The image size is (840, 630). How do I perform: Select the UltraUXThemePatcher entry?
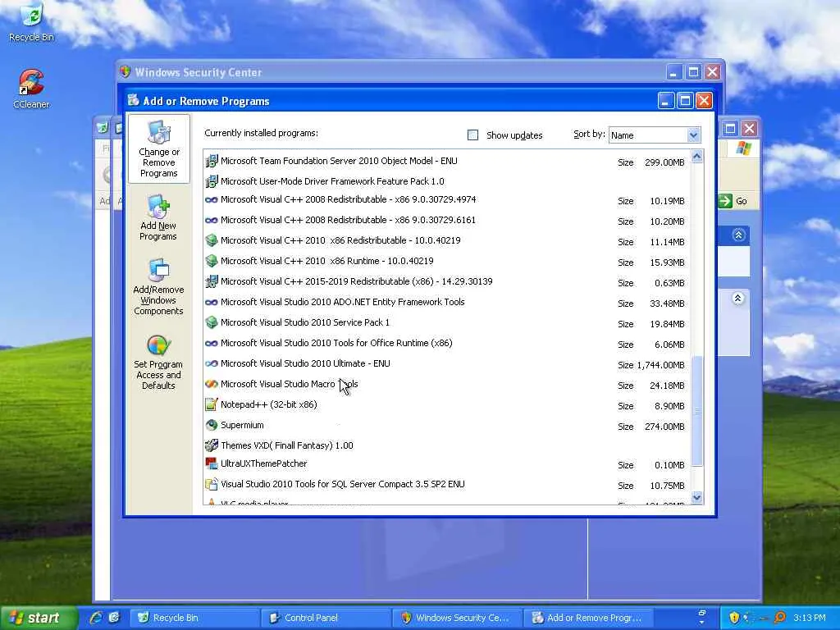[447, 464]
